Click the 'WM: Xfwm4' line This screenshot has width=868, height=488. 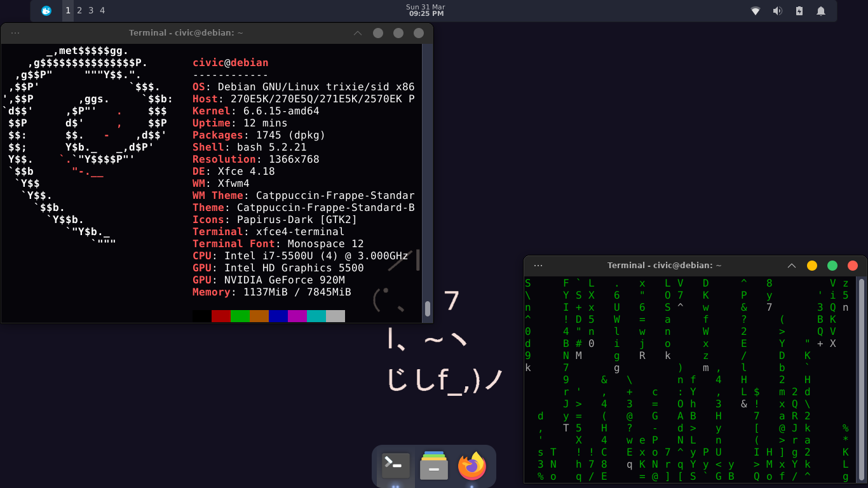pos(221,184)
